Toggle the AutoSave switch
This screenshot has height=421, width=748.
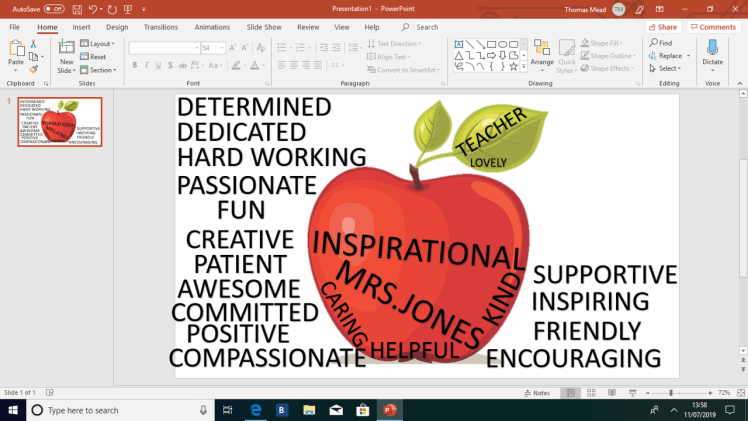click(54, 9)
